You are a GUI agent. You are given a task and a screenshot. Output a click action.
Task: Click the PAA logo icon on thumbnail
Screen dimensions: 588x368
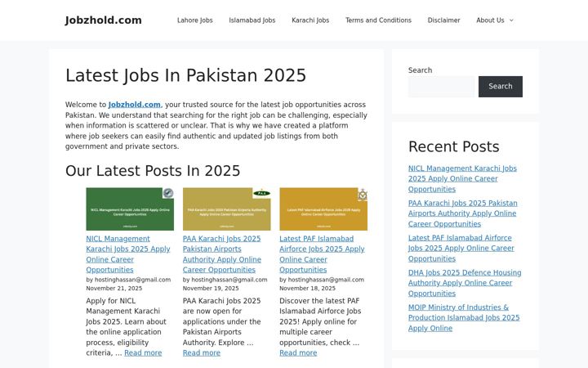(x=262, y=193)
